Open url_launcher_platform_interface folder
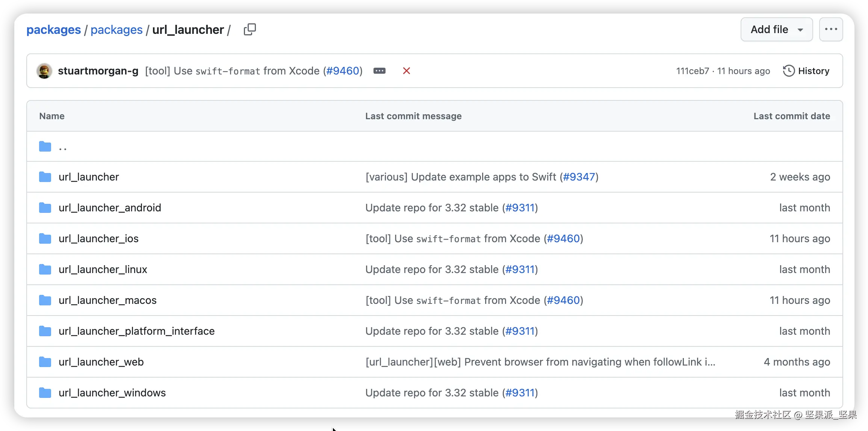This screenshot has height=431, width=868. (x=136, y=331)
